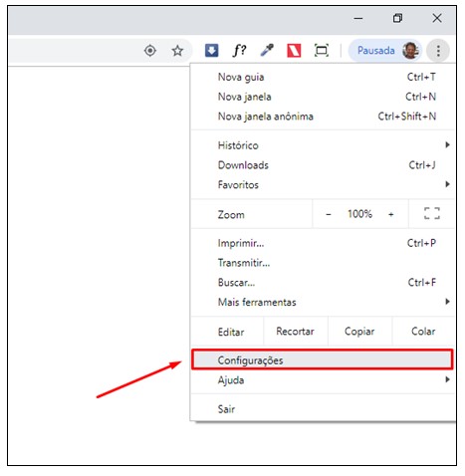Screen dimensions: 465x476
Task: Open Buscar... find option
Action: tap(323, 282)
